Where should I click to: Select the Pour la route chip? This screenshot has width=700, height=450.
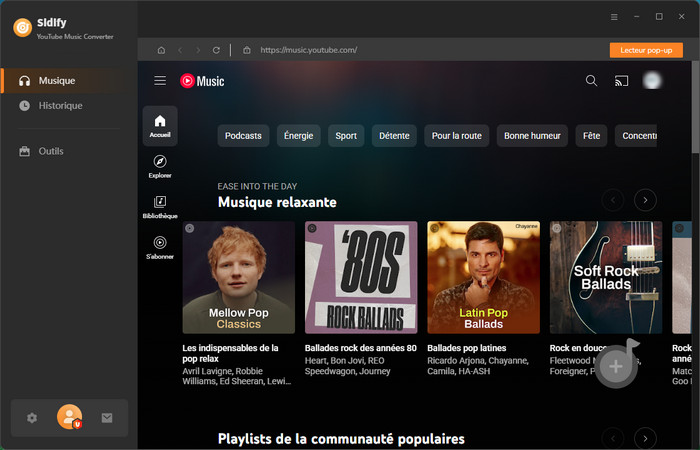tap(457, 136)
